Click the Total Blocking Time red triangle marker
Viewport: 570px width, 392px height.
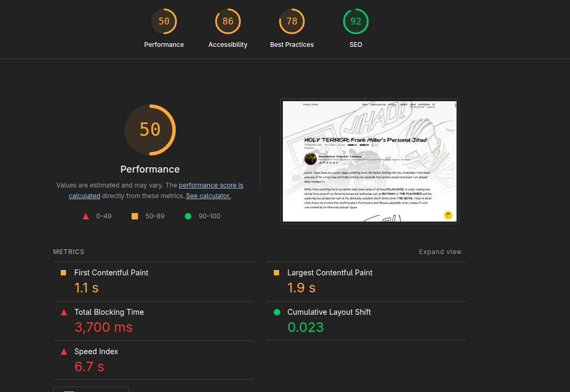pyautogui.click(x=64, y=312)
